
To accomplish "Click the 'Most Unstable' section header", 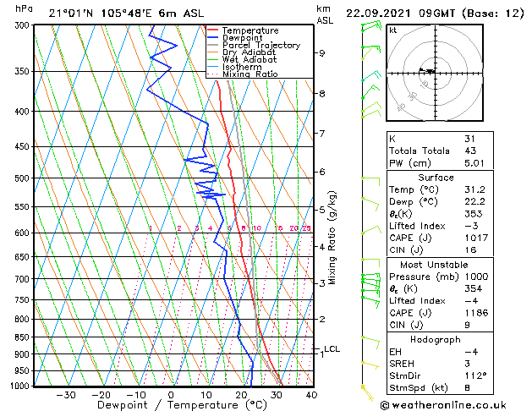I will pyautogui.click(x=434, y=265).
